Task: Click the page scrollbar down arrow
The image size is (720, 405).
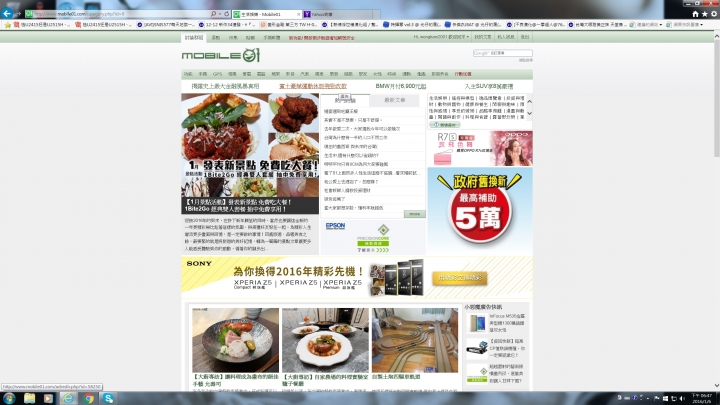Action: (x=716, y=386)
